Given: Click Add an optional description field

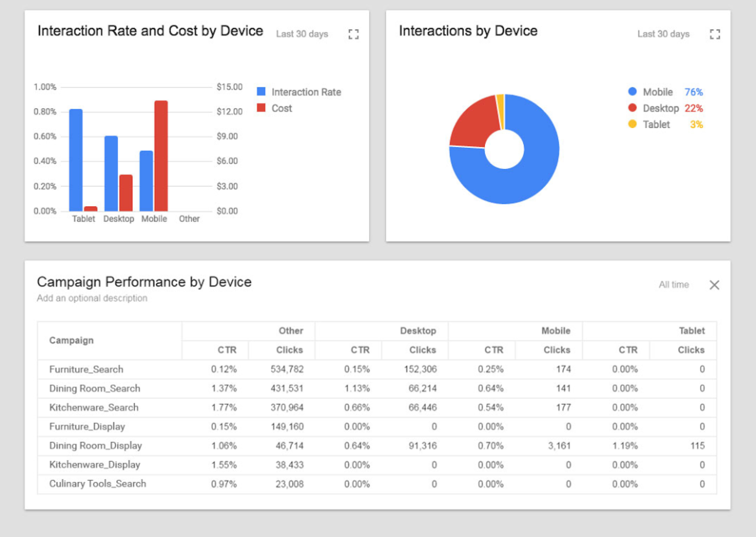Looking at the screenshot, I should pyautogui.click(x=92, y=298).
